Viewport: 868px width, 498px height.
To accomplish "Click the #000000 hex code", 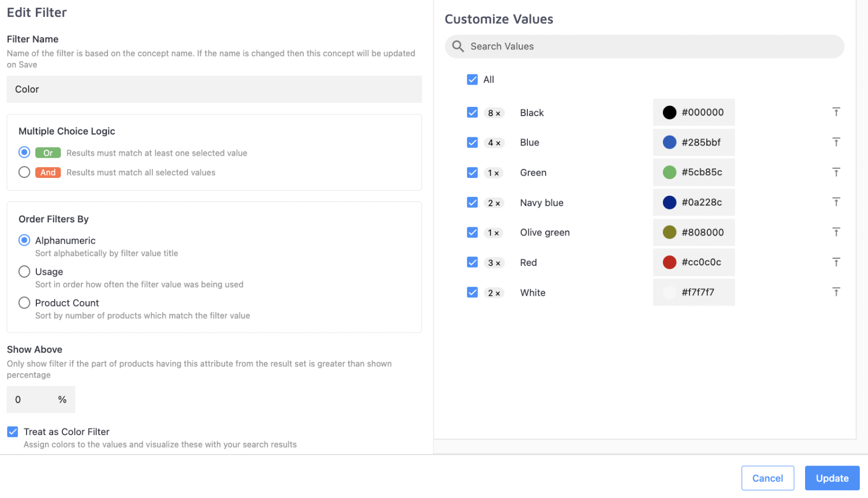I will (x=703, y=112).
